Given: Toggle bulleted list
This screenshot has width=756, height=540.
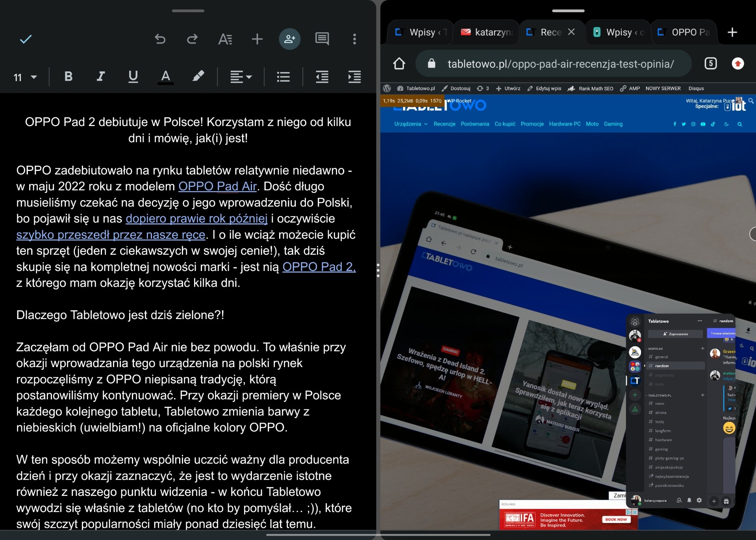Looking at the screenshot, I should [283, 77].
